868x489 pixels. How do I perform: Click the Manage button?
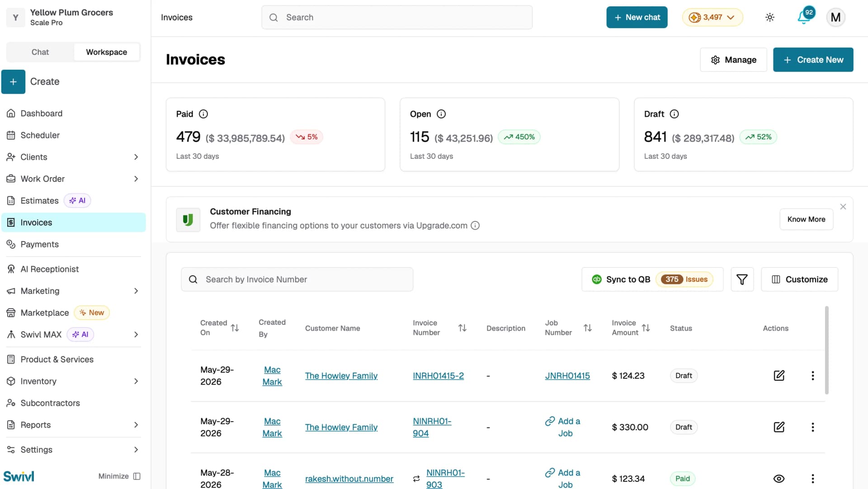pyautogui.click(x=733, y=60)
